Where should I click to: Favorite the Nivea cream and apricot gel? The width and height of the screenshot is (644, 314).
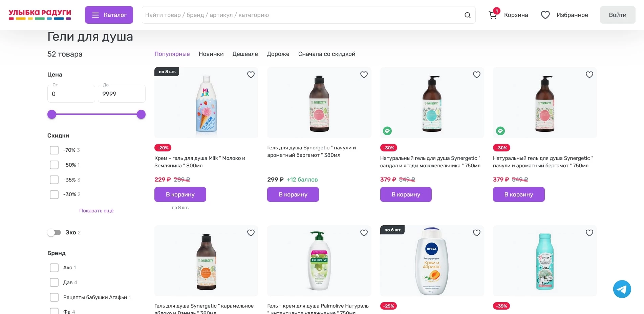pos(476,233)
